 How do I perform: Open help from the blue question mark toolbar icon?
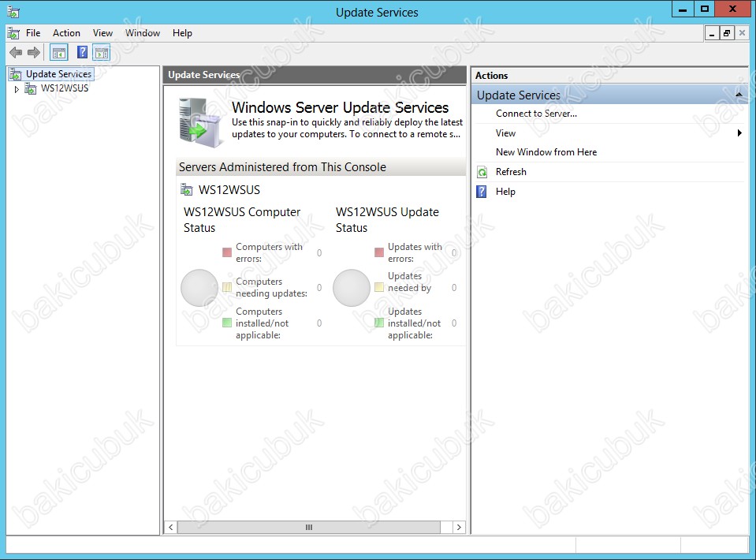pos(83,52)
